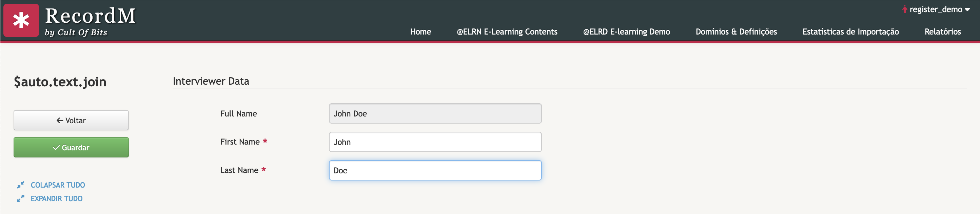
Task: Click into the Last Name field
Action: [x=435, y=170]
